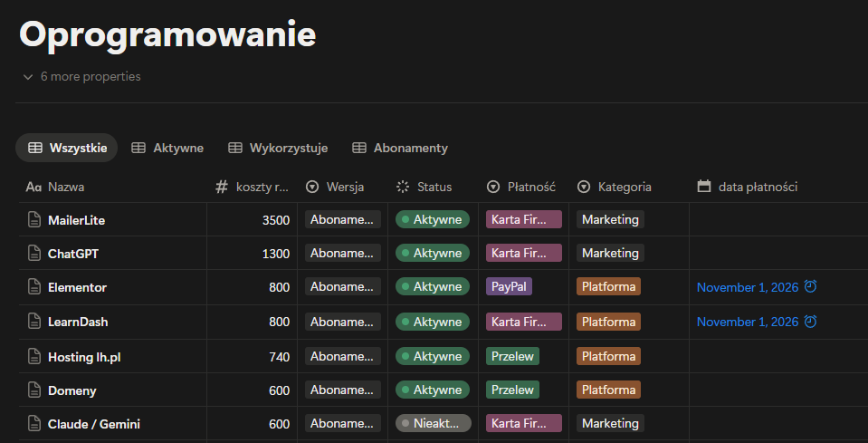Click the table icon on the Aktywne tab
868x443 pixels.
click(138, 148)
